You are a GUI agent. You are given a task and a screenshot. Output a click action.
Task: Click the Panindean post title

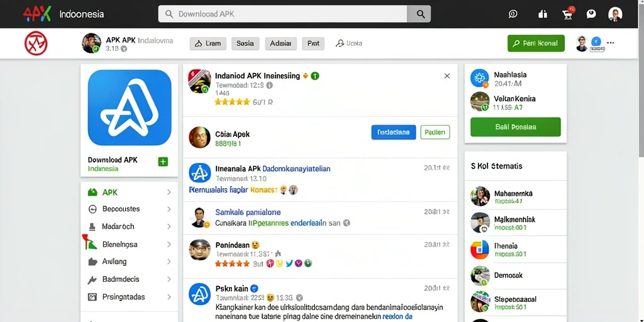point(233,245)
